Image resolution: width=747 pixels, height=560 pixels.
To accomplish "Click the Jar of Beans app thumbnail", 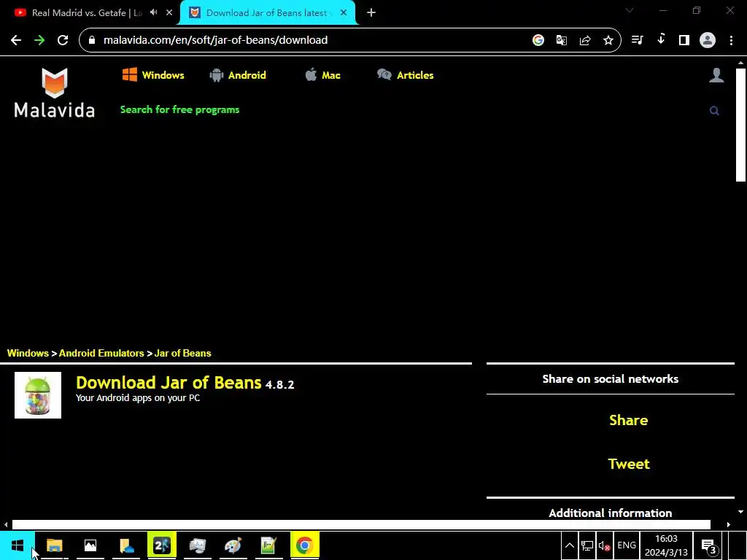I will point(38,395).
